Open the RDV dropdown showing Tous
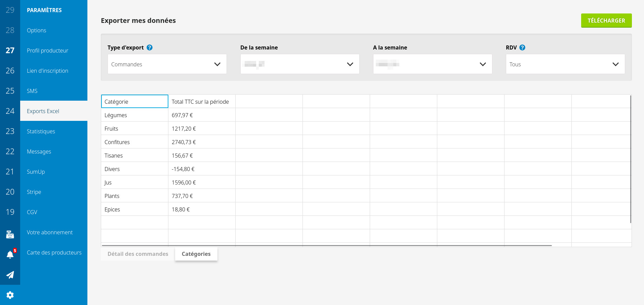This screenshot has width=644, height=305. pos(565,64)
